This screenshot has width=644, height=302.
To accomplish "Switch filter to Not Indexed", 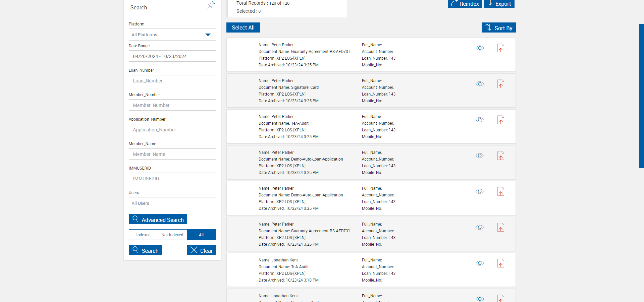I will pos(172,235).
